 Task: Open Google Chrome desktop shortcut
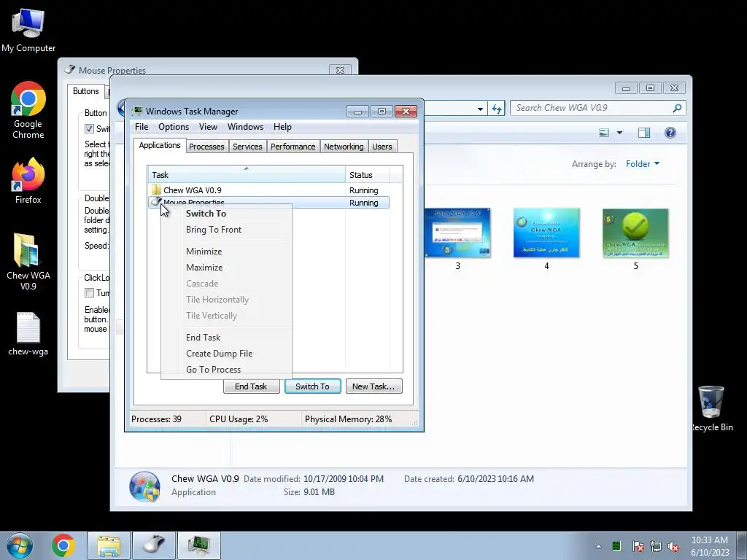(28, 109)
